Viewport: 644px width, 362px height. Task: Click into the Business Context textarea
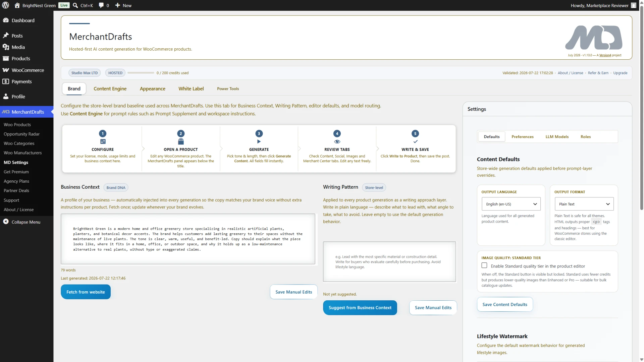[x=188, y=239]
